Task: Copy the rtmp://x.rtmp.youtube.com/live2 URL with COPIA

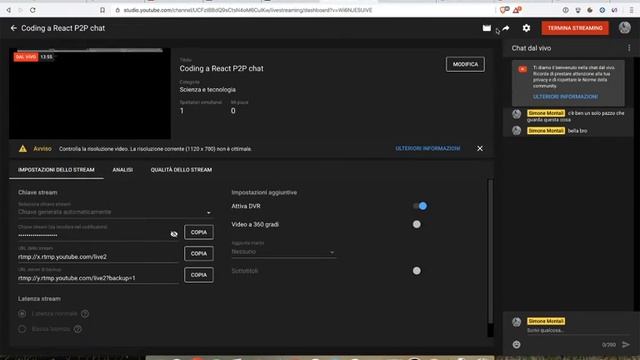Action: 199,253
